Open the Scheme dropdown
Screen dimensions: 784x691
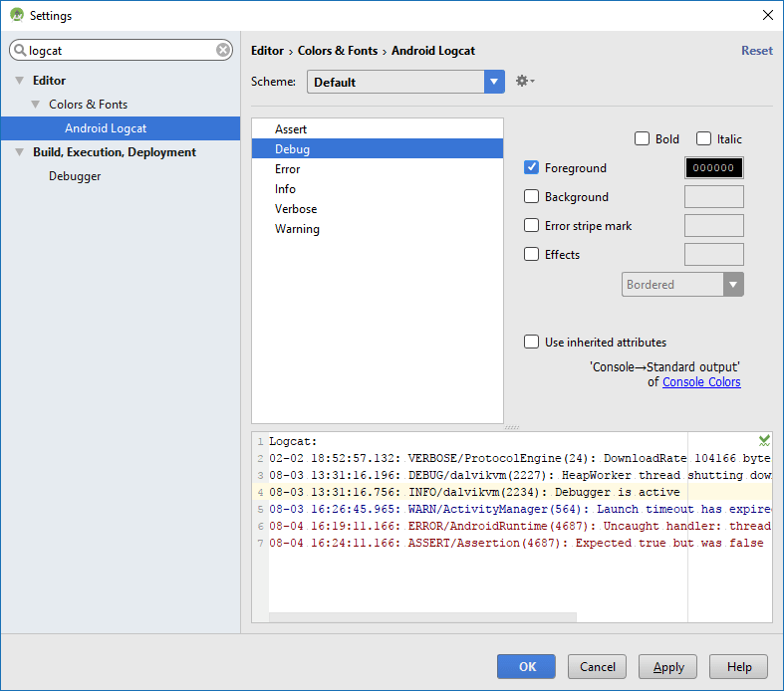coord(494,82)
